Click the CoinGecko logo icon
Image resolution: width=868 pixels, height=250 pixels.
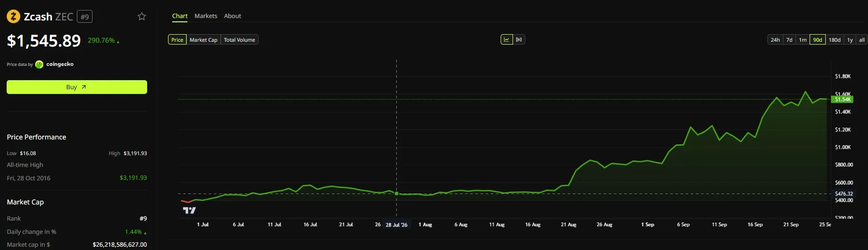pos(39,65)
